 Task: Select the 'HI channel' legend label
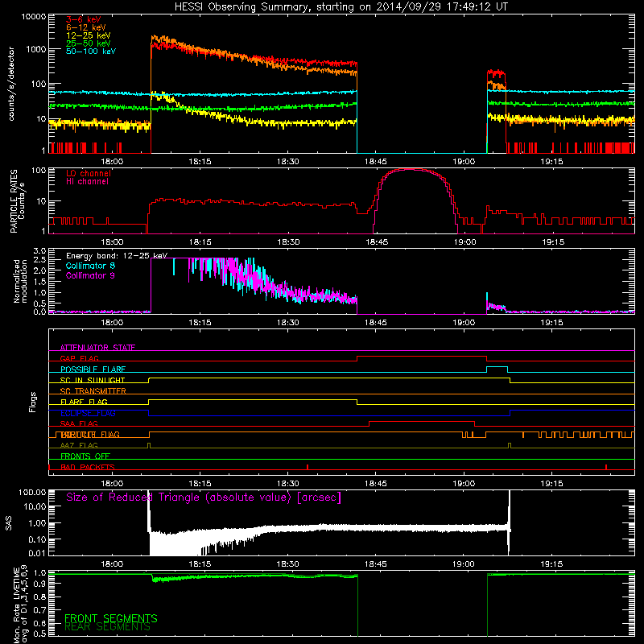pyautogui.click(x=88, y=182)
